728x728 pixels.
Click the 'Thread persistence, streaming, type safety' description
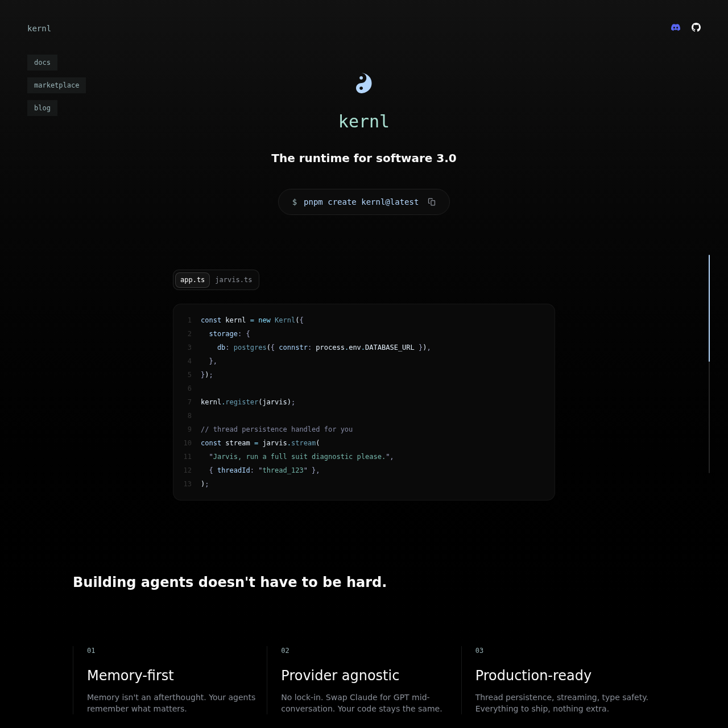562,703
